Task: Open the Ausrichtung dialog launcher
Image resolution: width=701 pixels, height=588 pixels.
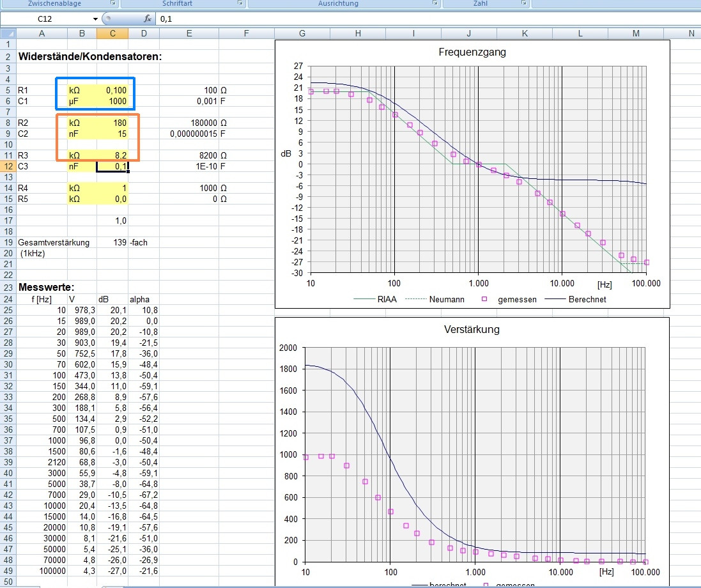Action: point(435,3)
